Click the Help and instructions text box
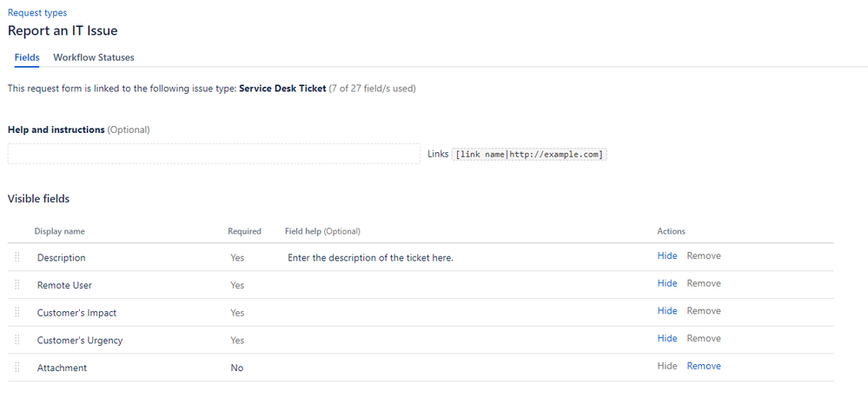Screen dimensions: 868x398 pos(214,154)
